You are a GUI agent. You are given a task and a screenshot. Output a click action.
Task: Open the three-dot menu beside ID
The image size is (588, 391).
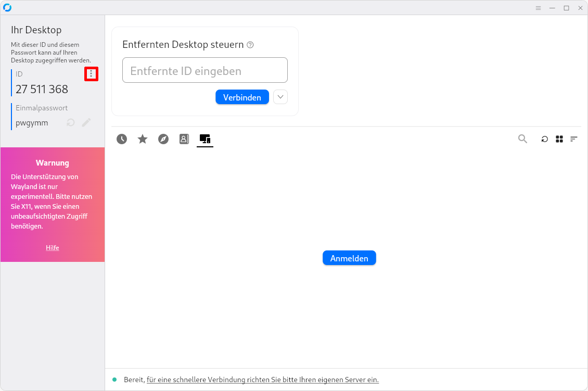(x=91, y=74)
